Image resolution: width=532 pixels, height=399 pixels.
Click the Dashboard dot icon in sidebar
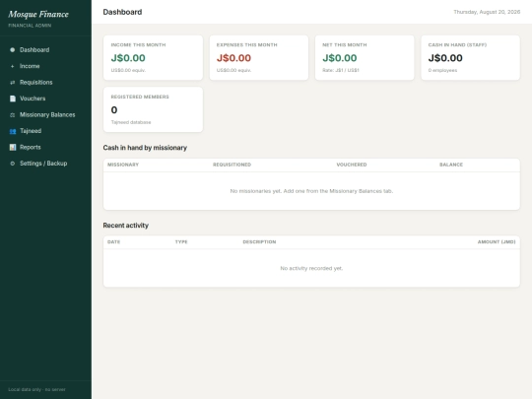tap(13, 50)
